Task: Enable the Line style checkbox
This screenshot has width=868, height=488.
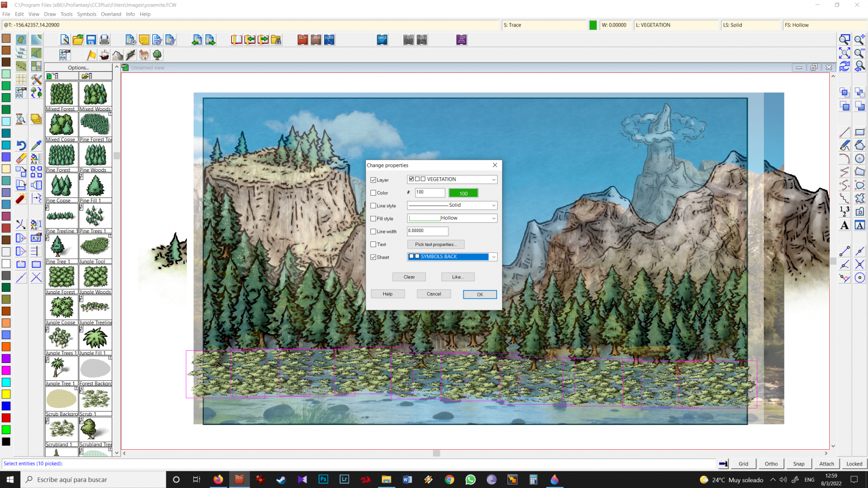Action: click(x=373, y=206)
